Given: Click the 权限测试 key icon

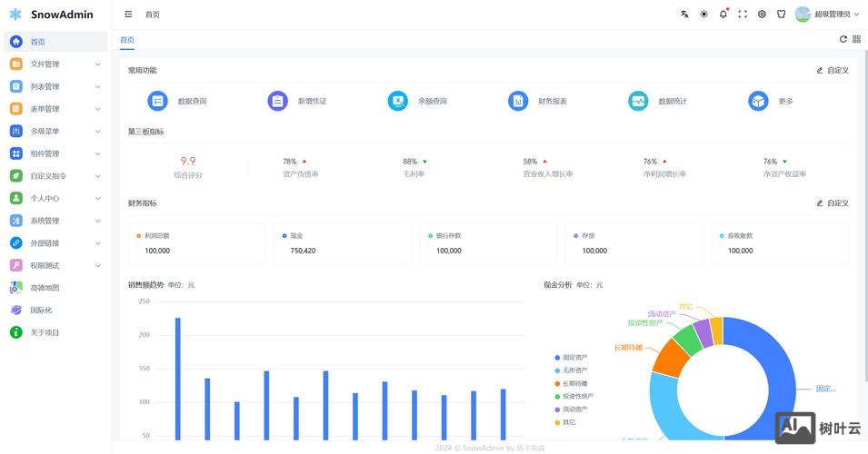Looking at the screenshot, I should pyautogui.click(x=16, y=265).
